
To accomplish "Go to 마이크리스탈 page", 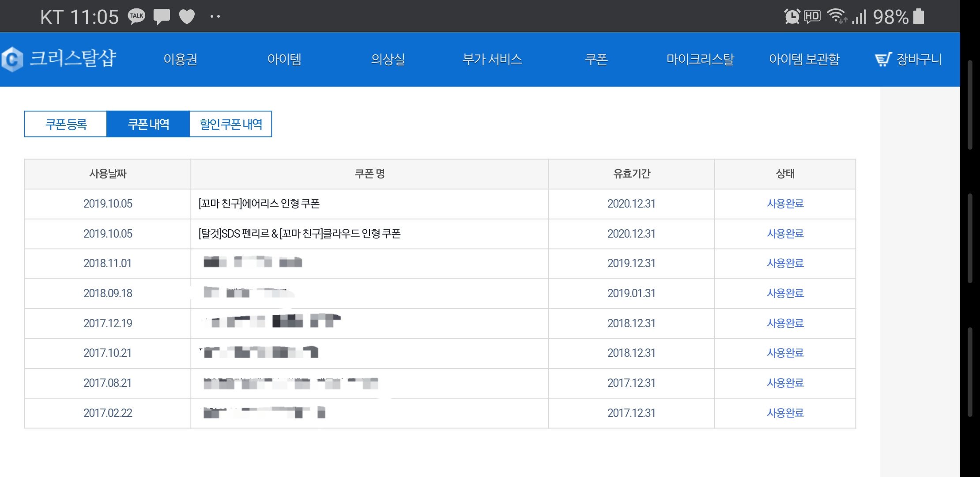I will click(x=700, y=59).
